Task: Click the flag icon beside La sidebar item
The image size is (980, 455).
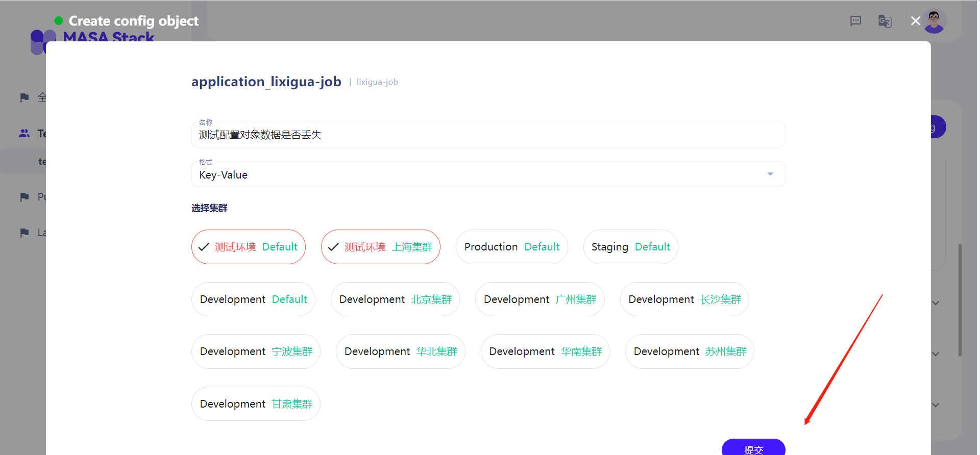Action: pyautogui.click(x=24, y=233)
